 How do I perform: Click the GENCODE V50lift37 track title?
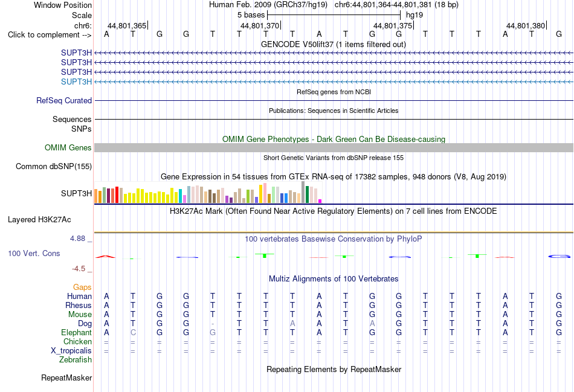pos(334,44)
